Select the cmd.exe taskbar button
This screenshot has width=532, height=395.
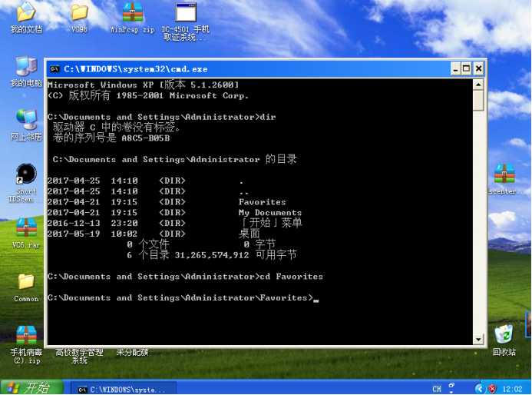click(124, 389)
